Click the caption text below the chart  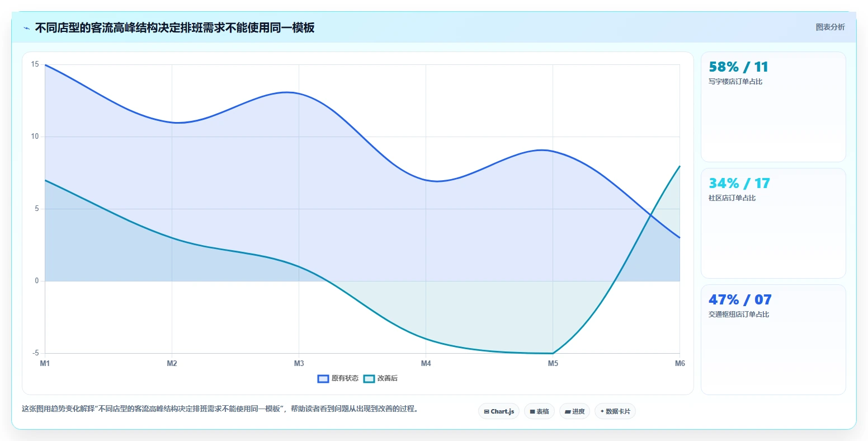click(x=220, y=409)
